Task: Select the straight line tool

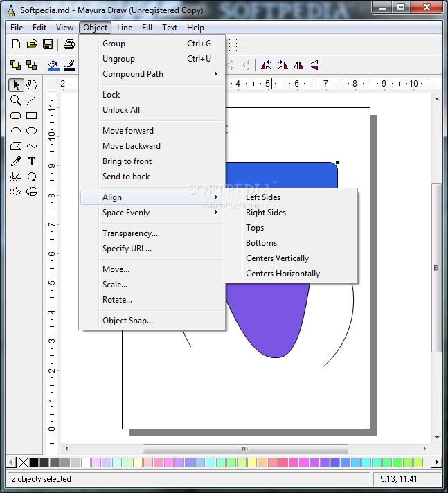Action: [31, 100]
